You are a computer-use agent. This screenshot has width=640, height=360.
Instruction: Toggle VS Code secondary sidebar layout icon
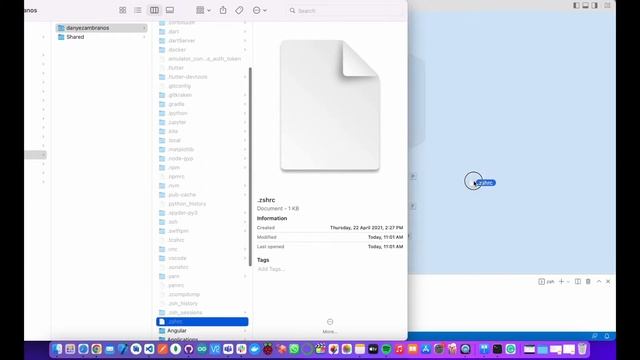coord(595,5)
